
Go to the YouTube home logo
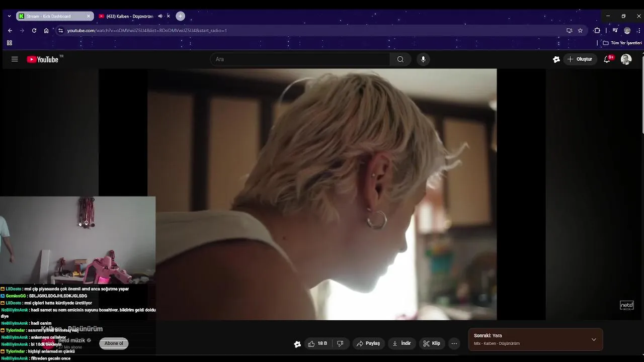43,59
